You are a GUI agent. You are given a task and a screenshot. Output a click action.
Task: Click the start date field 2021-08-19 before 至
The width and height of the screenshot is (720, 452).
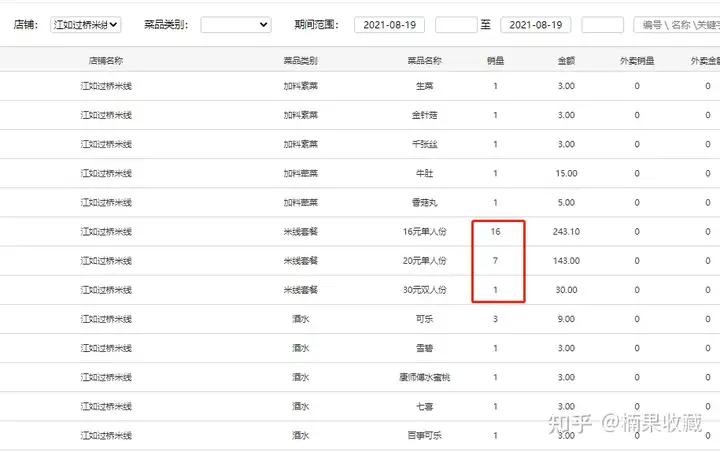[389, 25]
